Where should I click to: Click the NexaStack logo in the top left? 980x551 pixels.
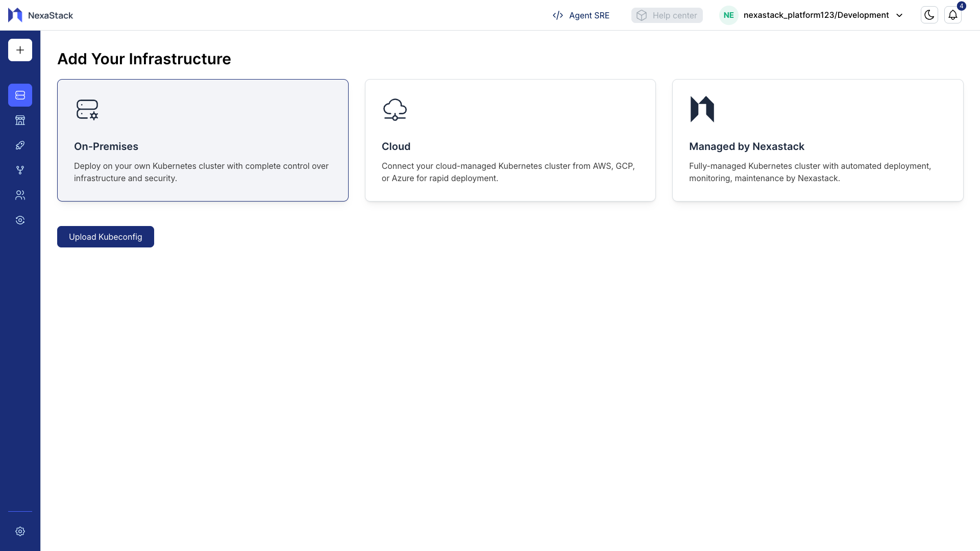[x=40, y=15]
